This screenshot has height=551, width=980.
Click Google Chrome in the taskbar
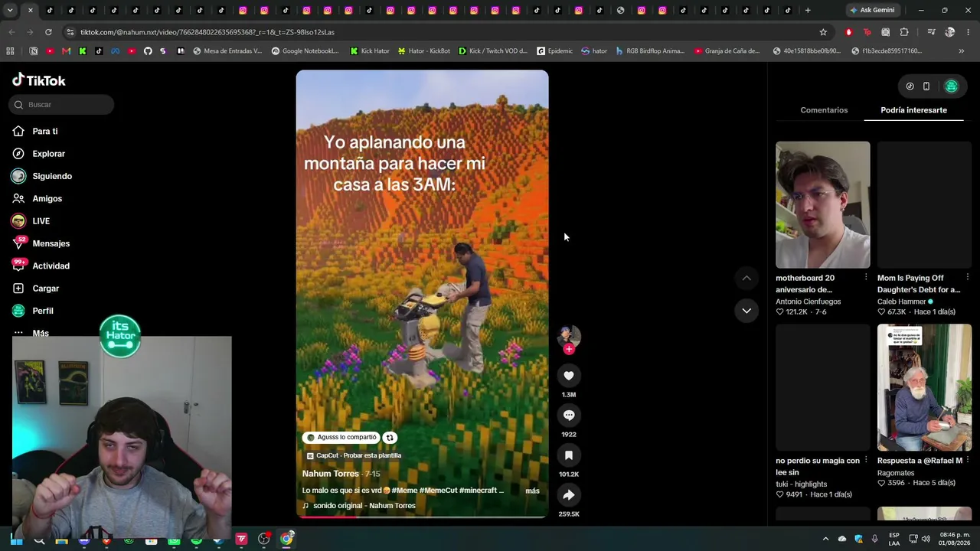(x=286, y=540)
